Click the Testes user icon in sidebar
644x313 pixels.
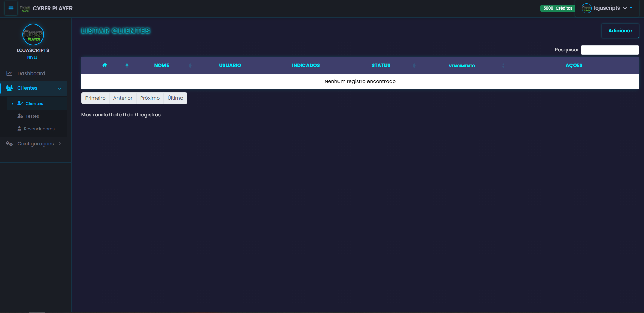coord(20,116)
